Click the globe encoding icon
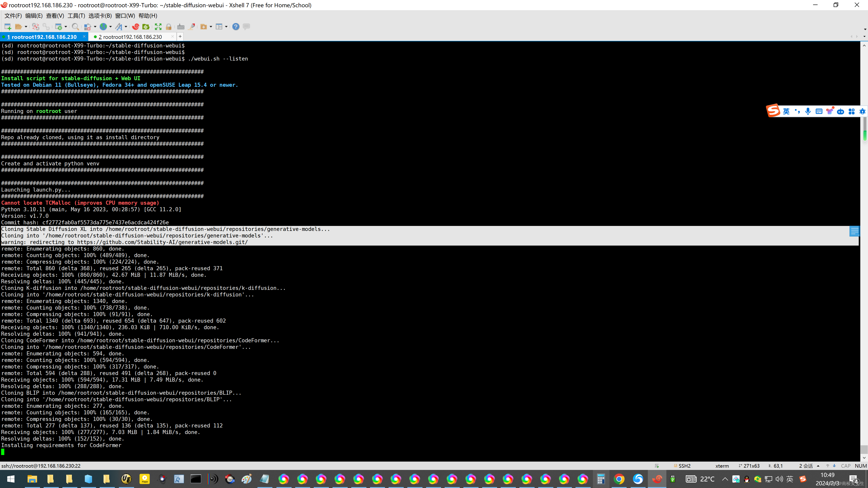The height and width of the screenshot is (488, 868). tap(104, 27)
